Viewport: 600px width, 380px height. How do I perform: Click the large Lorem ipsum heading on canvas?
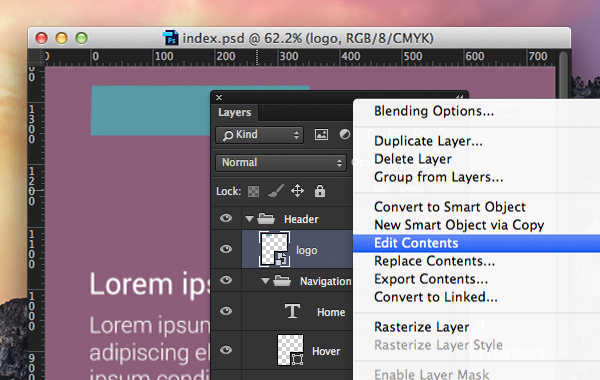(150, 284)
